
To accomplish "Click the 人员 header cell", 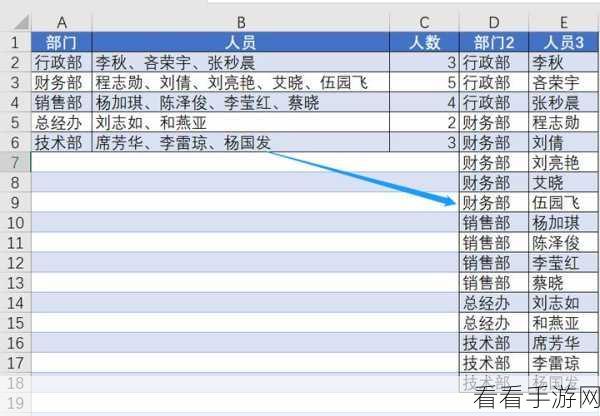I will pyautogui.click(x=241, y=42).
